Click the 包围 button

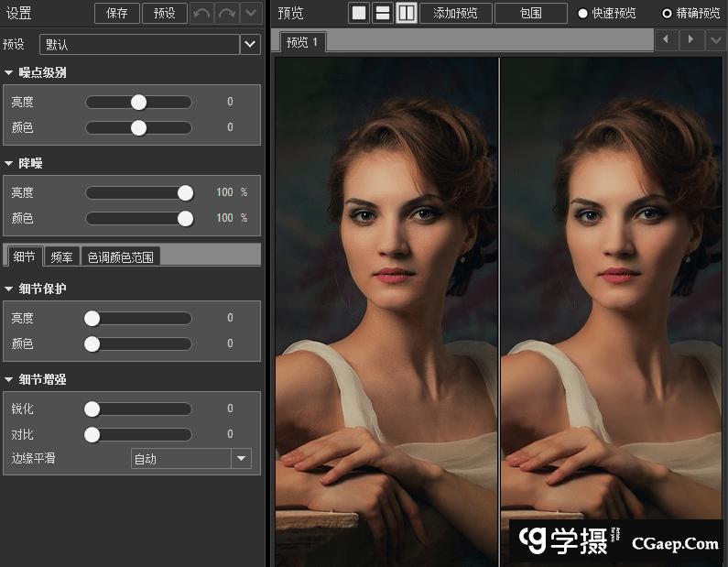point(531,13)
